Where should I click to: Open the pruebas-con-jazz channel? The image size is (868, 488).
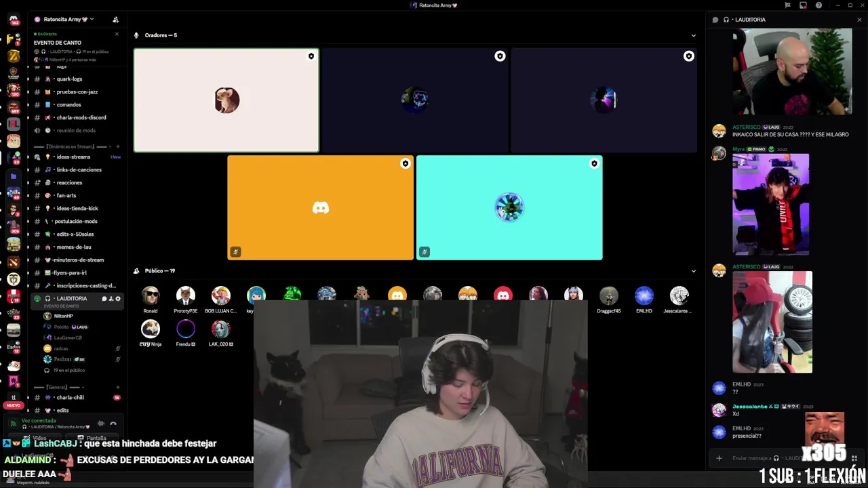(x=77, y=91)
